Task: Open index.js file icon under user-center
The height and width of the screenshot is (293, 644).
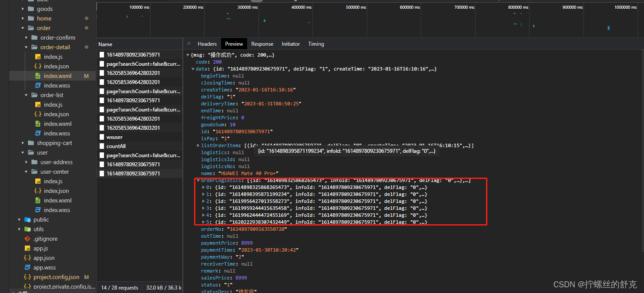Action: (x=38, y=181)
